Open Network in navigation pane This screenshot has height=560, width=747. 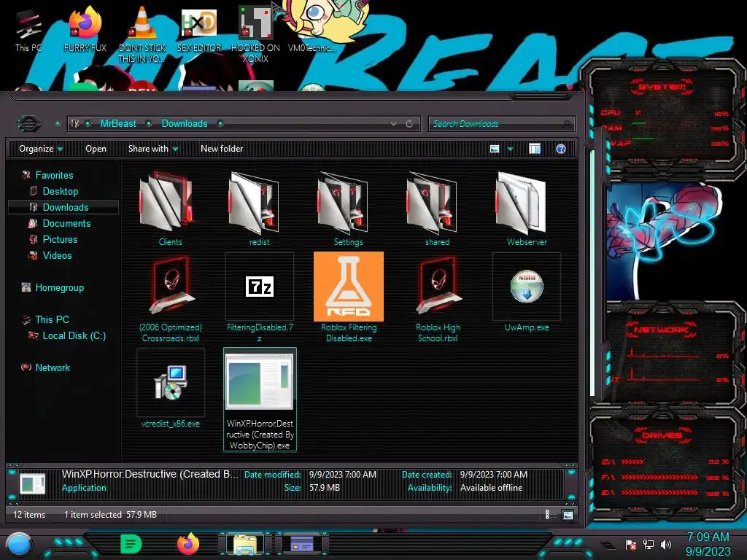(53, 367)
